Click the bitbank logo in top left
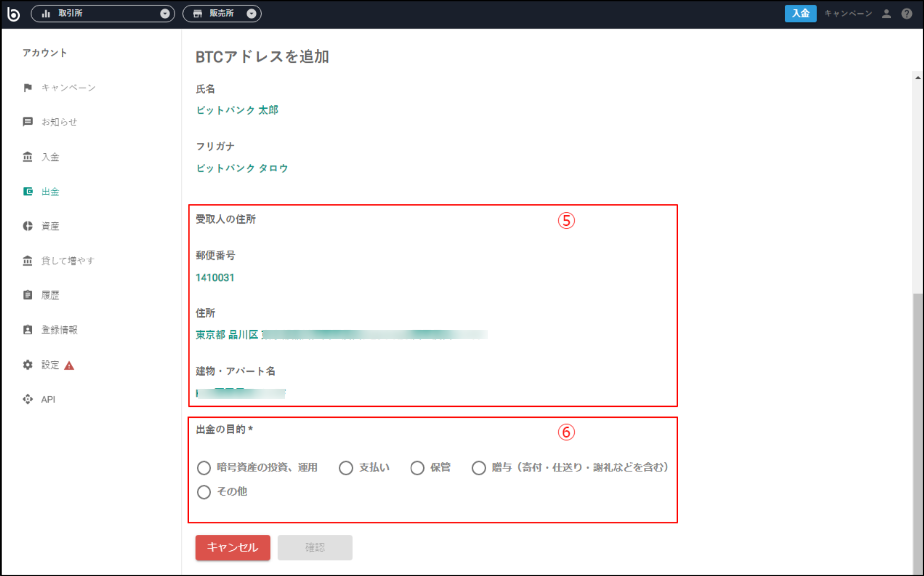924x576 pixels. [14, 14]
